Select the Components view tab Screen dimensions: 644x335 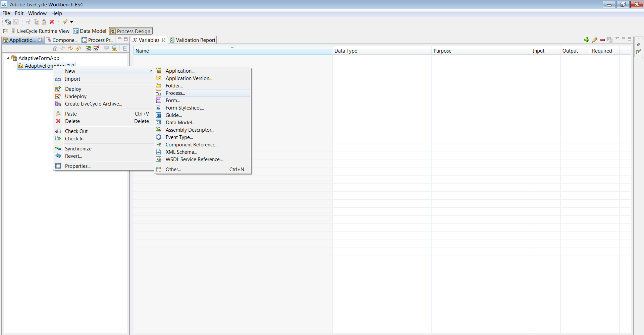(x=62, y=40)
